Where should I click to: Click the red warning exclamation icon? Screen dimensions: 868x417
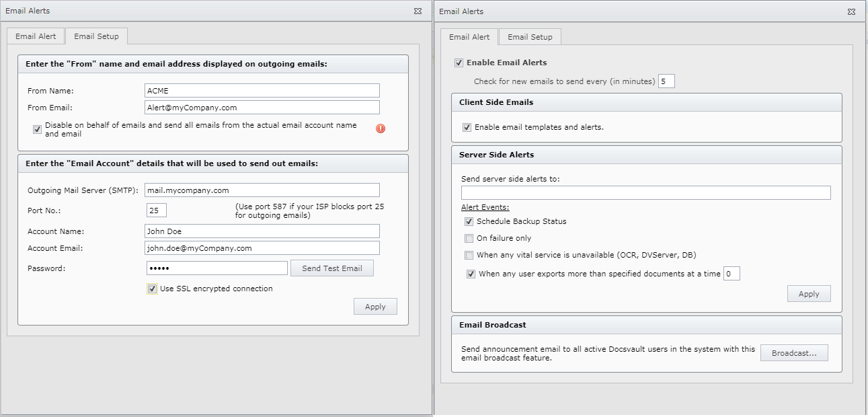[x=381, y=128]
